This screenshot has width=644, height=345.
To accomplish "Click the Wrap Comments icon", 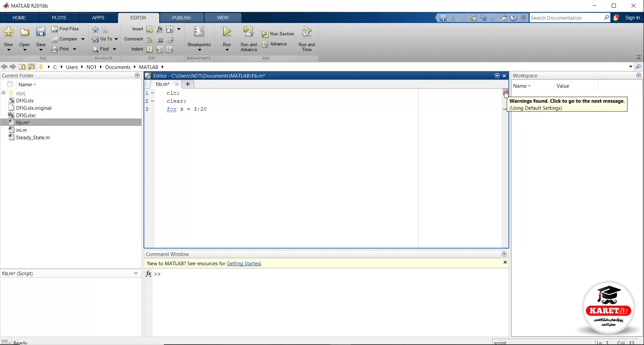I will (x=170, y=39).
